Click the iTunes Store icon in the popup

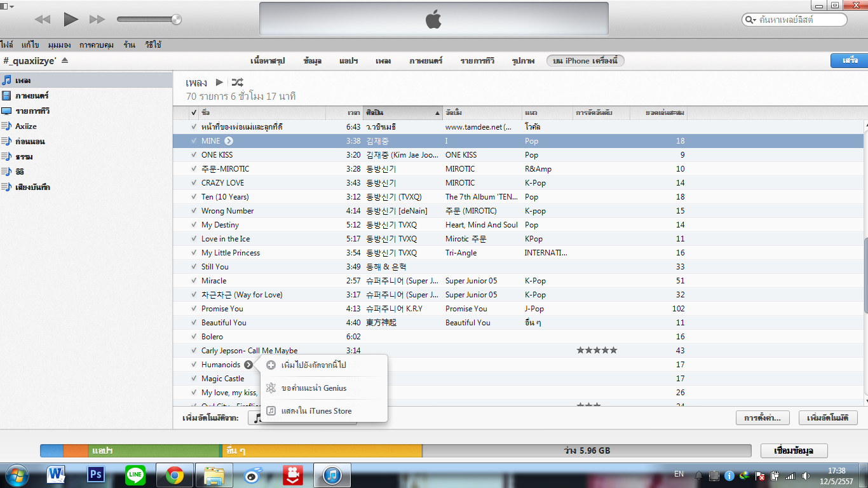coord(271,411)
